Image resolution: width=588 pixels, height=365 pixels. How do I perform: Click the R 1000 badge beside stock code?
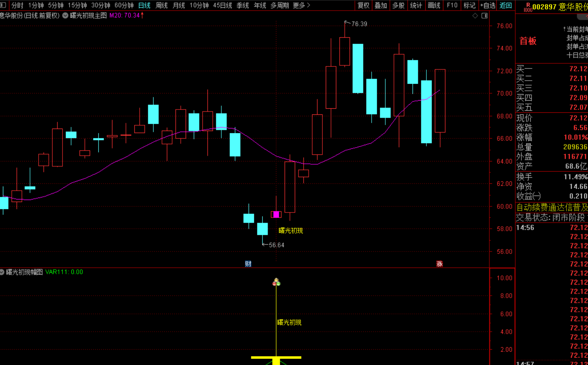point(527,7)
